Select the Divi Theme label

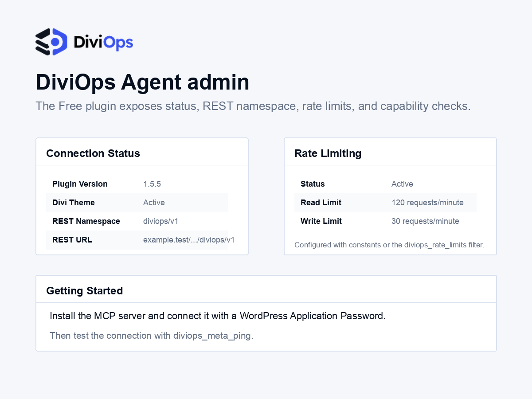(x=74, y=203)
